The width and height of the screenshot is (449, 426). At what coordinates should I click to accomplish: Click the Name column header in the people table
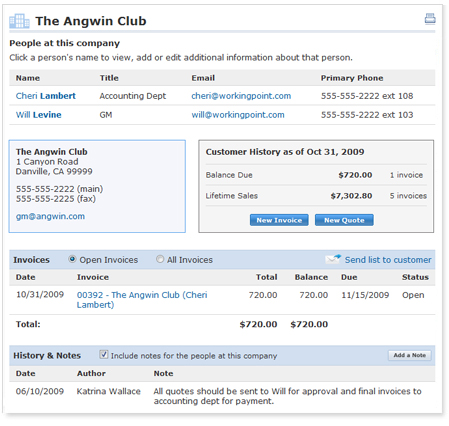pyautogui.click(x=28, y=78)
